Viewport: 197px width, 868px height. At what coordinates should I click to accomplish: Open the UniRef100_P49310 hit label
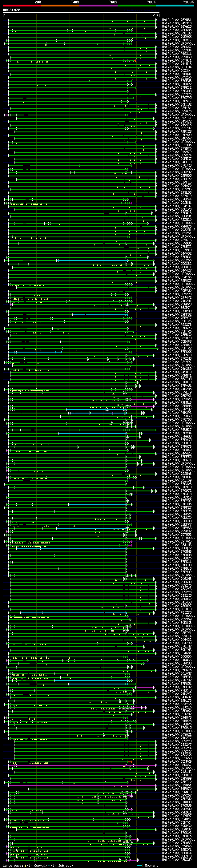pos(176,23)
